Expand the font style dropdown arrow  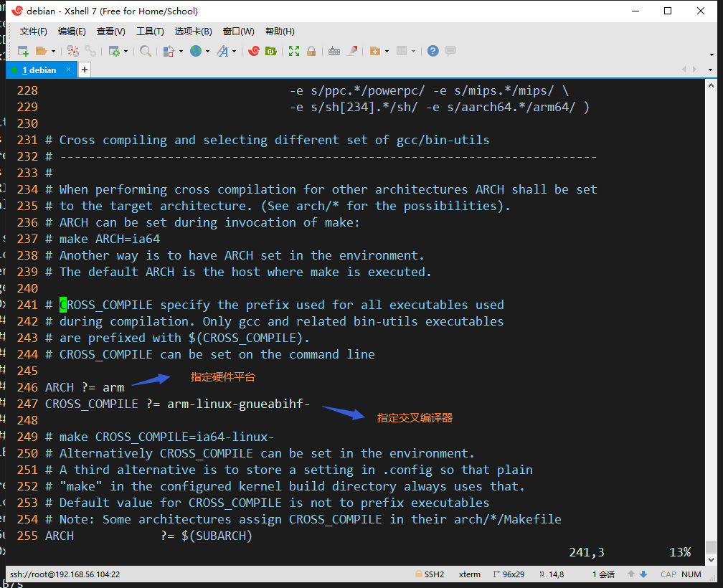(234, 52)
